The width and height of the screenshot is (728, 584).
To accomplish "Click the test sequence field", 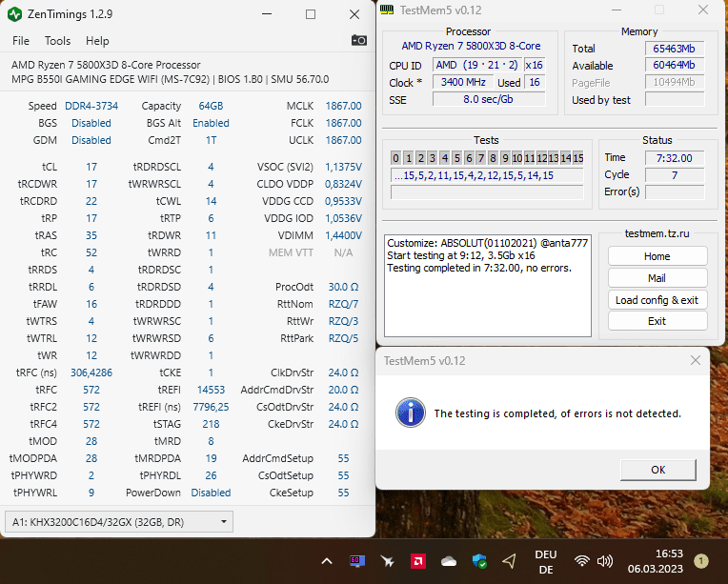I will pos(487,175).
